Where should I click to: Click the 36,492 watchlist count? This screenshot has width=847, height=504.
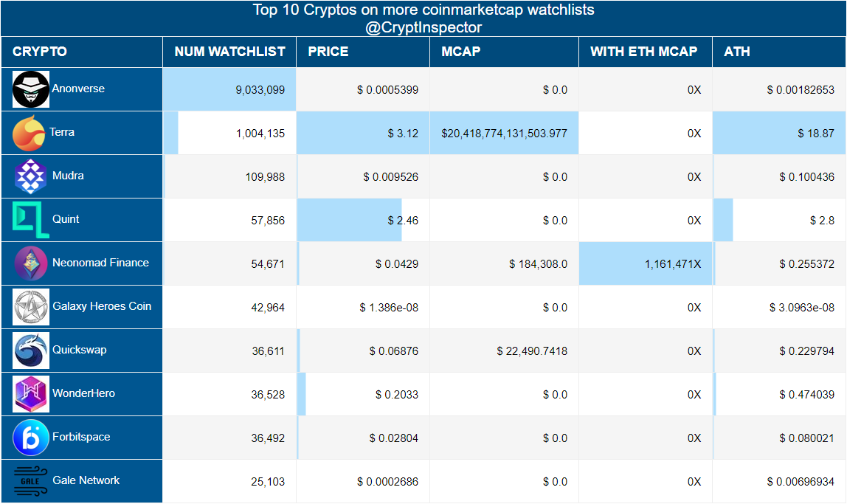click(268, 438)
